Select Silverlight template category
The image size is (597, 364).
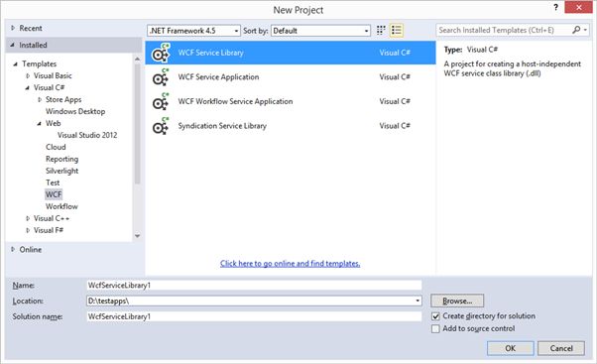pyautogui.click(x=62, y=171)
